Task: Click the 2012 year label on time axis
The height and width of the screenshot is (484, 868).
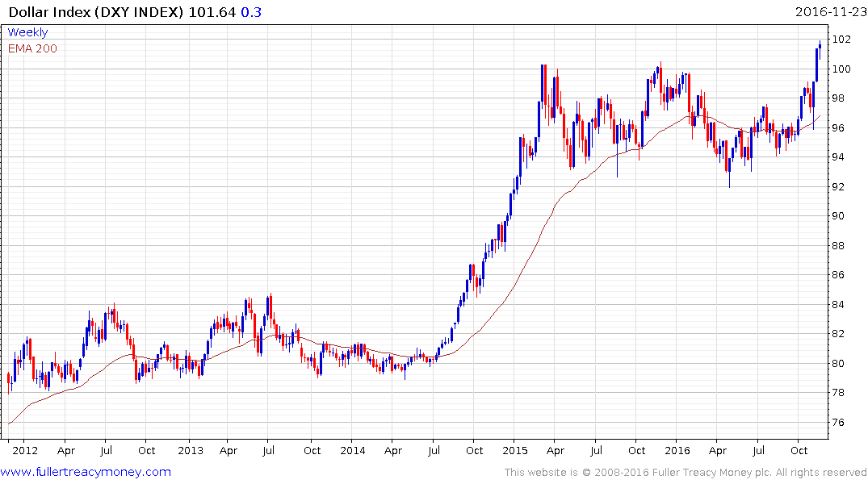Action: click(x=25, y=451)
